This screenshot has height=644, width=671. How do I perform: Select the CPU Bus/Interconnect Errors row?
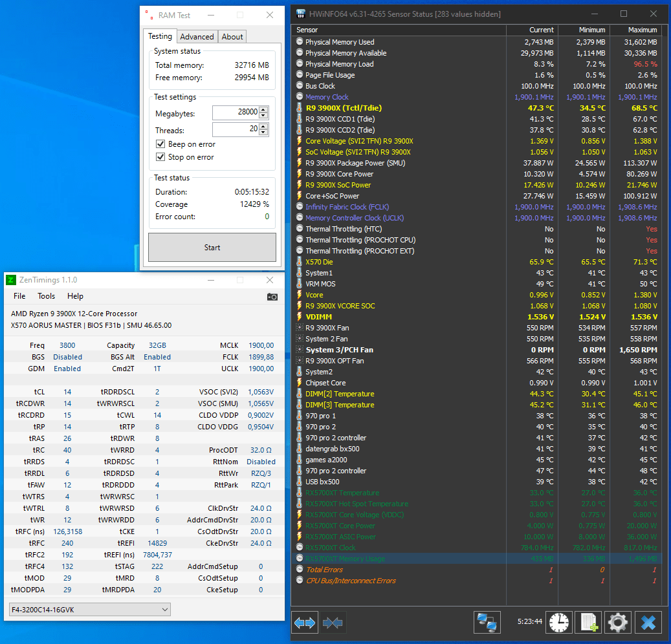[x=477, y=580]
